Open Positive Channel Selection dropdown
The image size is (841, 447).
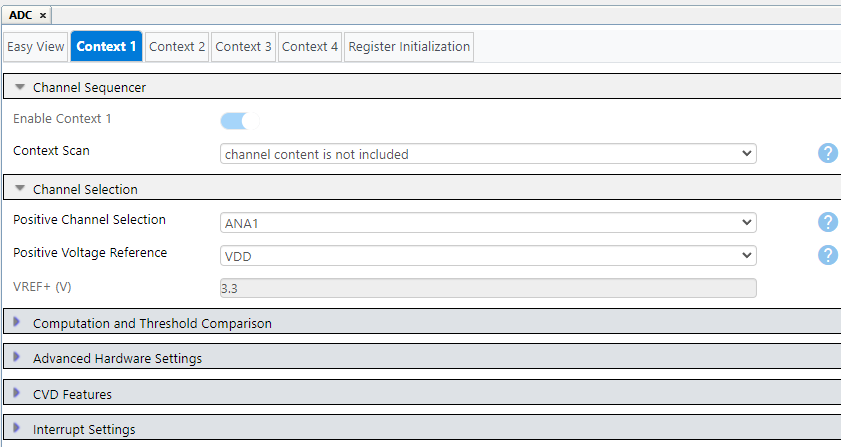488,223
